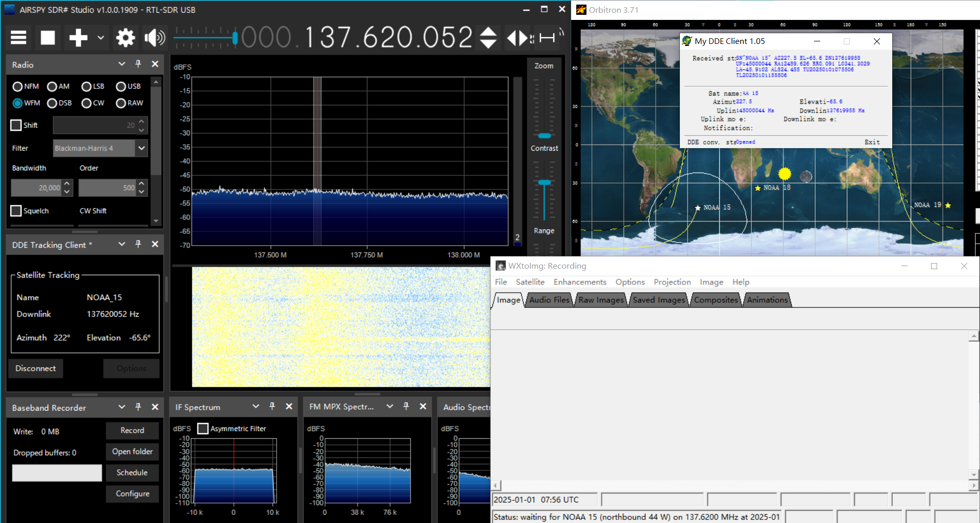Open the Enhancements menu in WXtoImg
This screenshot has width=980, height=523.
pyautogui.click(x=580, y=282)
